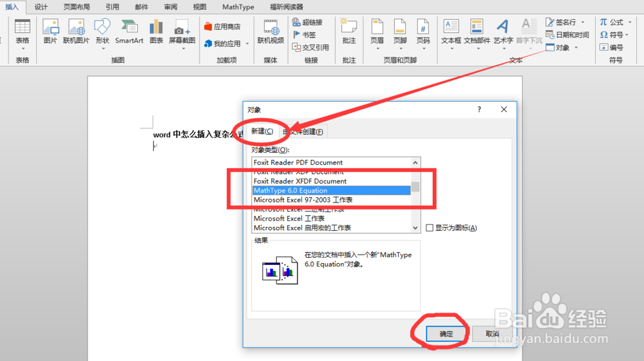This screenshot has width=644, height=361.
Task: Click the object type list scrollbar thumb
Action: coord(415,187)
